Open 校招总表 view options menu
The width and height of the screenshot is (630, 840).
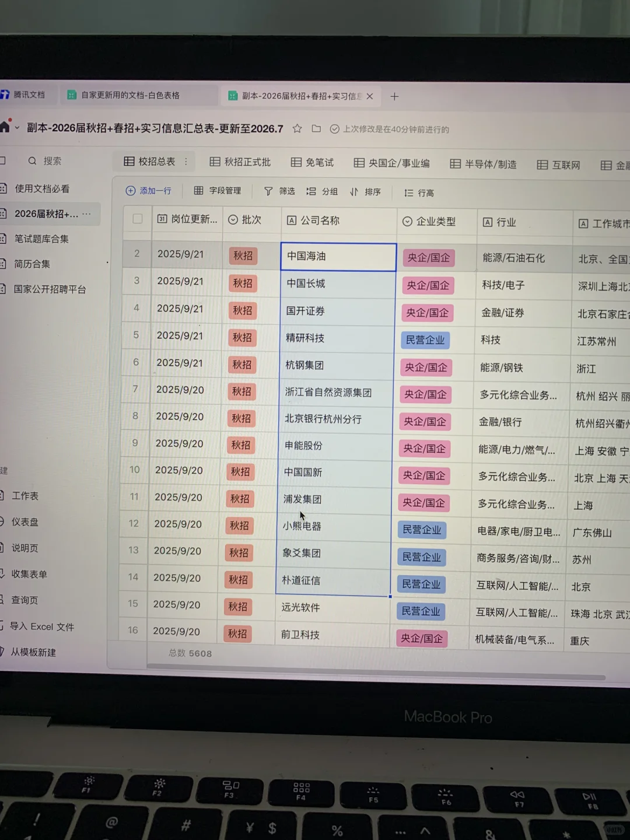pos(186,162)
